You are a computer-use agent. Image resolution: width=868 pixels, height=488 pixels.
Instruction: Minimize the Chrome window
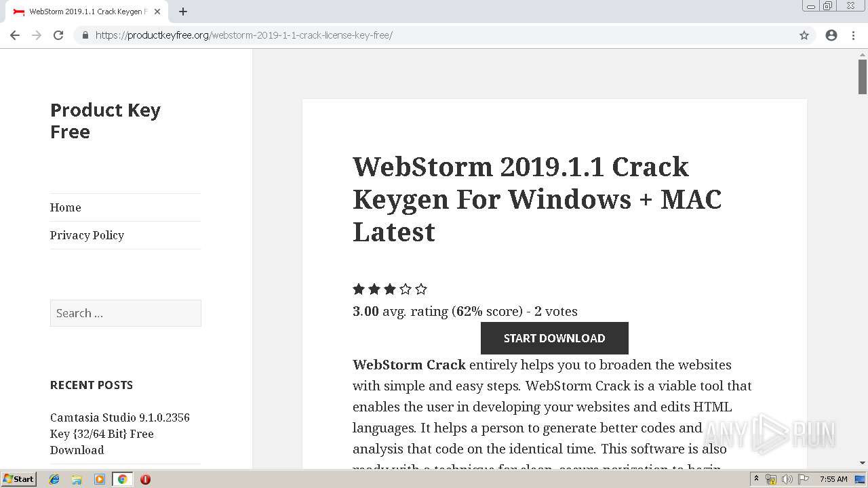(810, 6)
